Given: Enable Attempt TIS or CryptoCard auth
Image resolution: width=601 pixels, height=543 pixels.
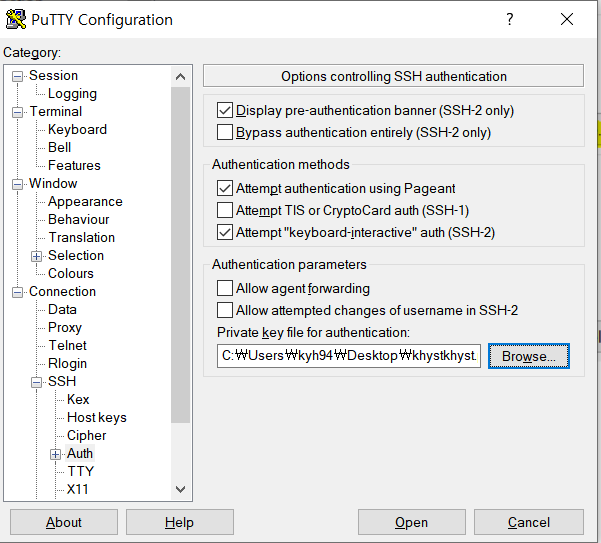Looking at the screenshot, I should (225, 210).
